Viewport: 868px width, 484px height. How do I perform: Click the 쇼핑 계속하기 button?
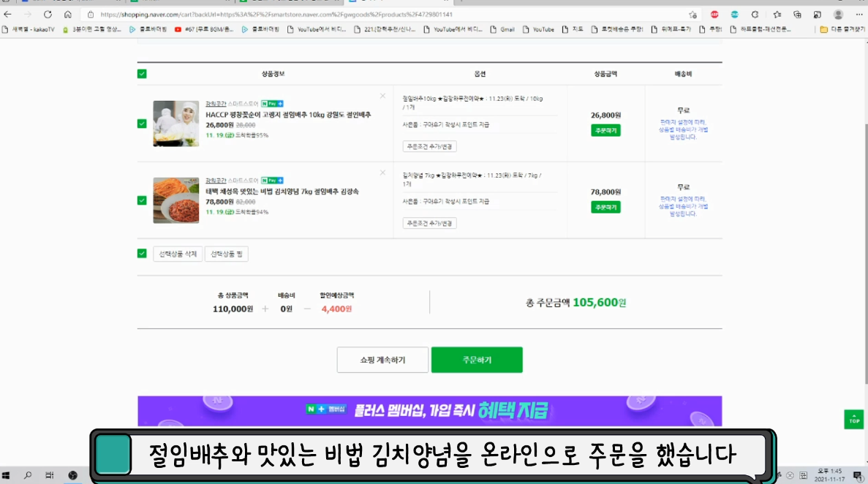pyautogui.click(x=382, y=360)
